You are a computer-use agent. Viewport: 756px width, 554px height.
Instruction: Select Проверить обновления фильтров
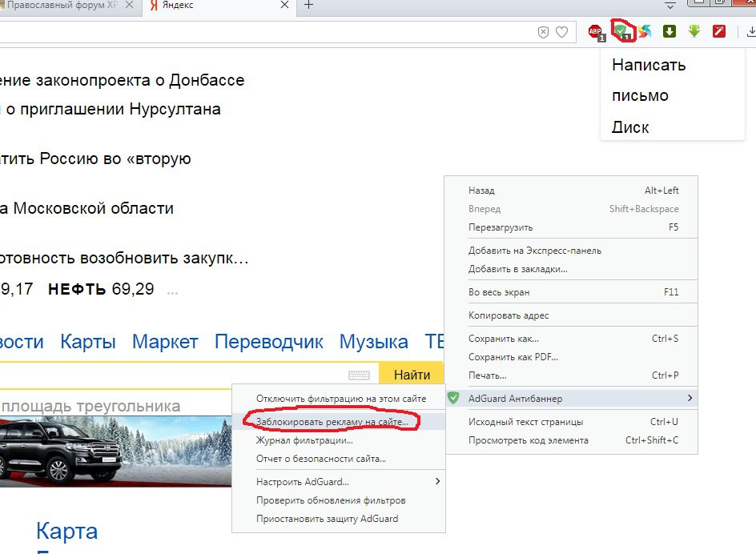[x=339, y=500]
